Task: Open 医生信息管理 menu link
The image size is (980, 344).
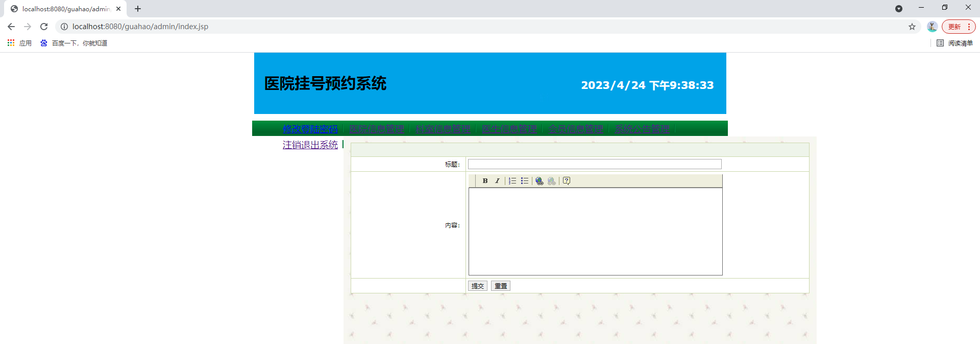Action: click(x=509, y=129)
